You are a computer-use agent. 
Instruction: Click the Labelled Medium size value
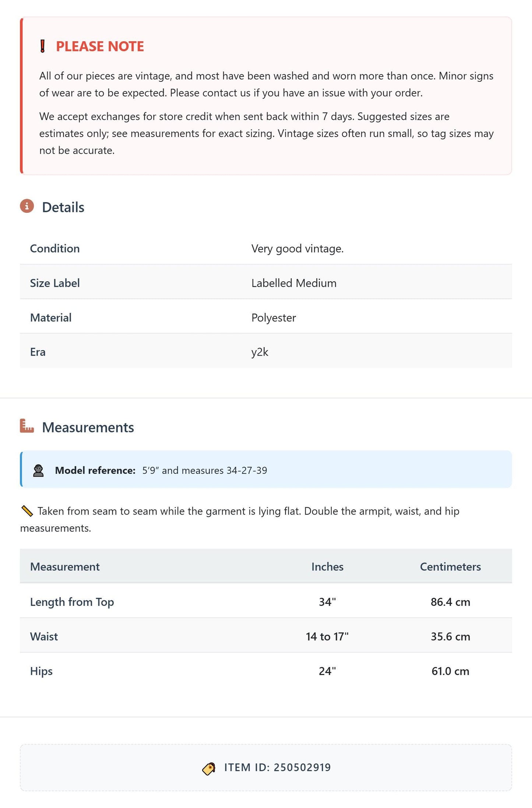point(294,283)
